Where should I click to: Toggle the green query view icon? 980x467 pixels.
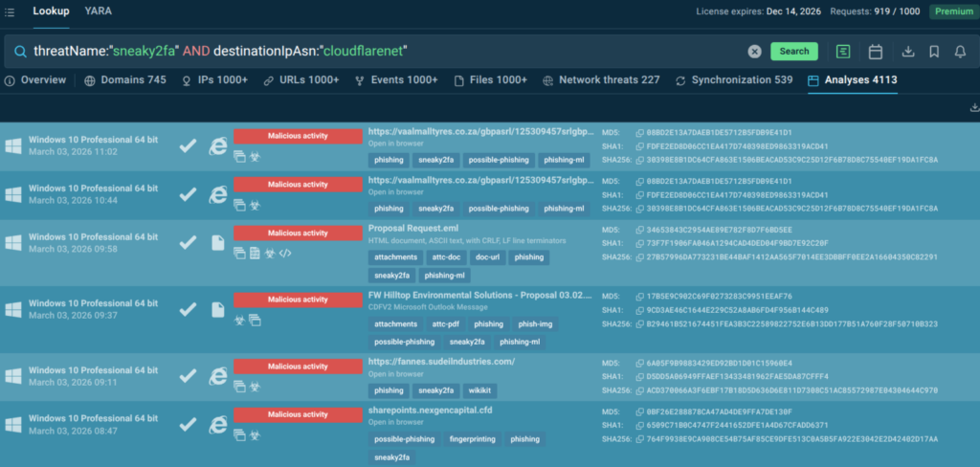coord(842,52)
